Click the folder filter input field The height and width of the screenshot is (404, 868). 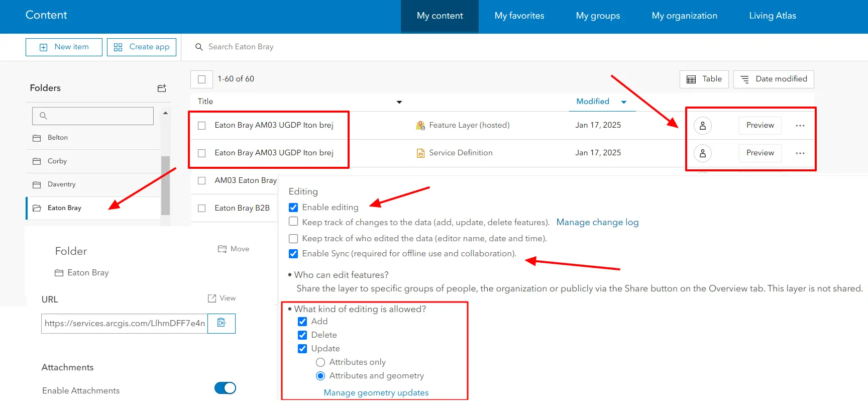coord(93,116)
